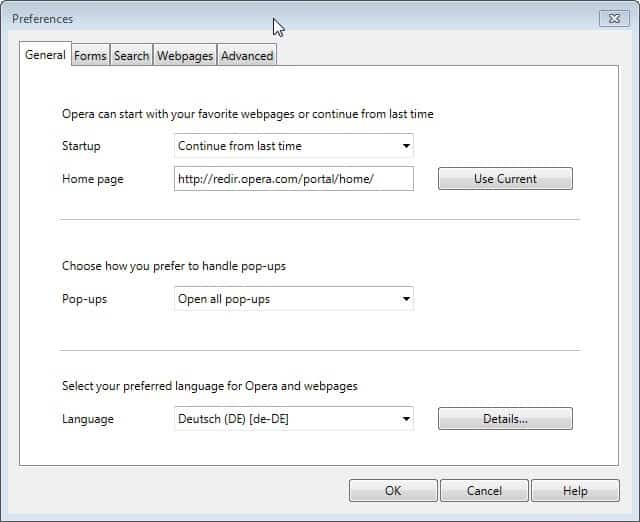Click into the Home page URL field
The width and height of the screenshot is (640, 522).
[293, 179]
